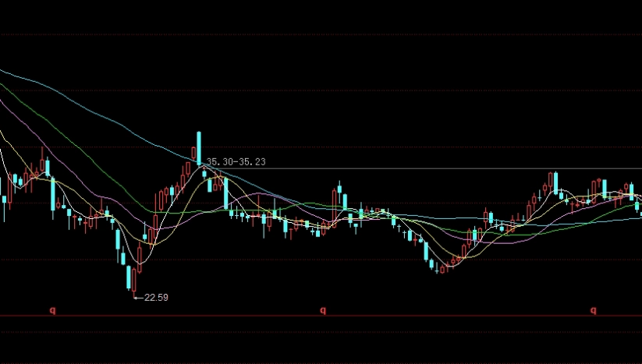Image resolution: width=642 pixels, height=364 pixels.
Task: Select tallest cyan candlestick near right side high
Action: pos(556,182)
